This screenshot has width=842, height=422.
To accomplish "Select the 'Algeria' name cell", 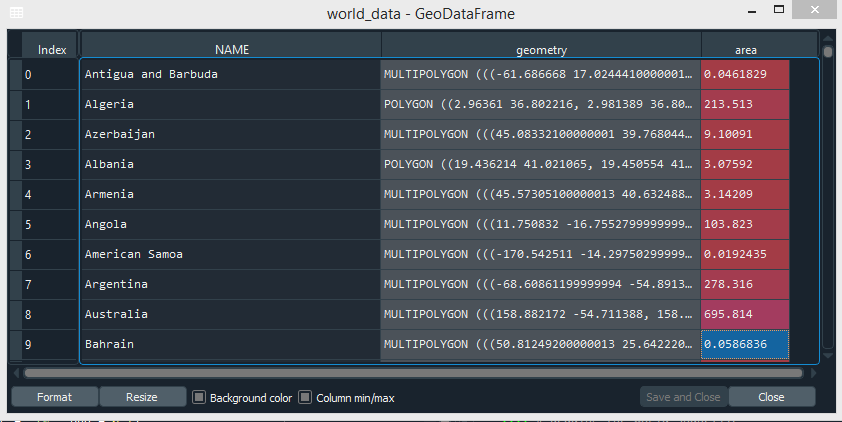I will point(230,104).
